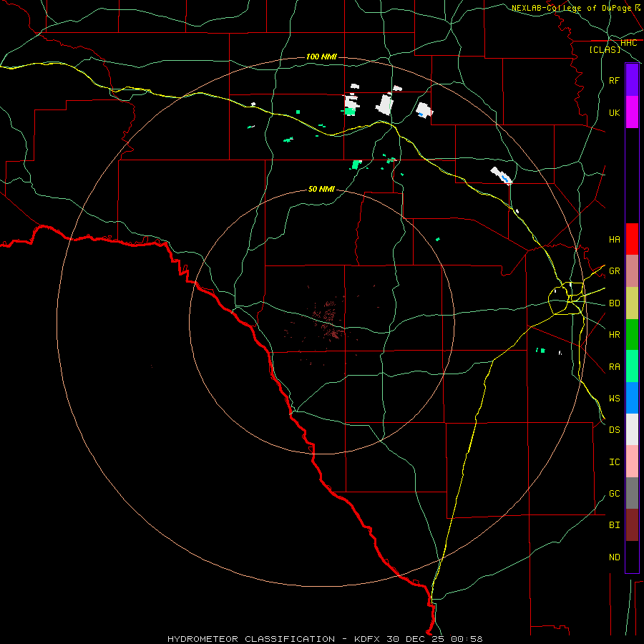This screenshot has height=644, width=644.
Task: Click the IC ice crystals pink swatch
Action: pyautogui.click(x=632, y=462)
